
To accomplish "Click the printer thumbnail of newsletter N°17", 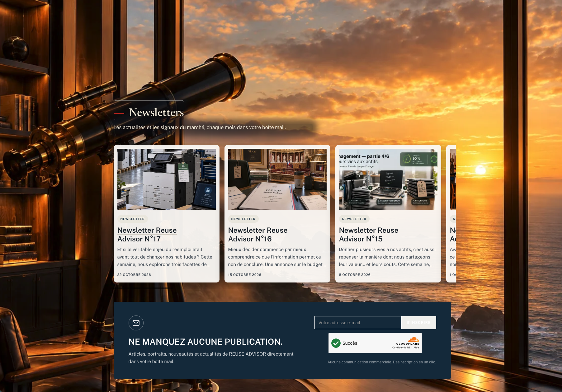I will 167,179.
